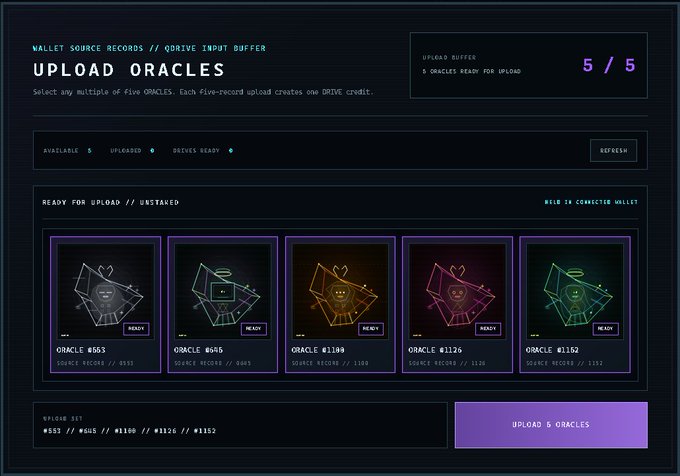Click the READY badge on Oracle #1152
Screen dimensions: 680x476
tap(605, 329)
